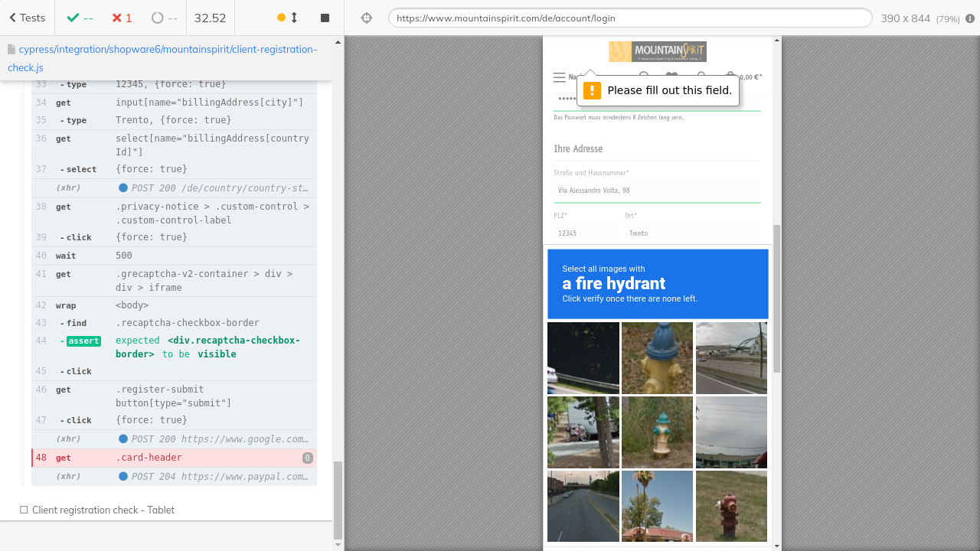Click the URL address bar
980x551 pixels.
(x=629, y=18)
